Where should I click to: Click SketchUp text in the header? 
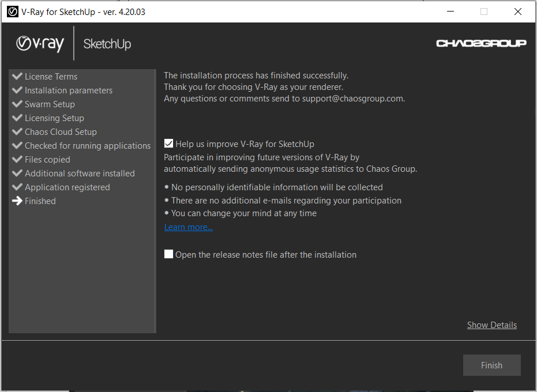(107, 44)
